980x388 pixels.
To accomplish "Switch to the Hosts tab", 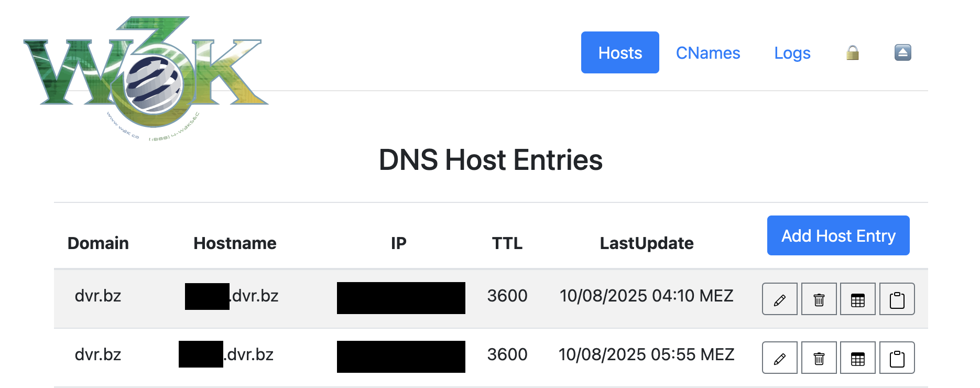I will pyautogui.click(x=620, y=53).
